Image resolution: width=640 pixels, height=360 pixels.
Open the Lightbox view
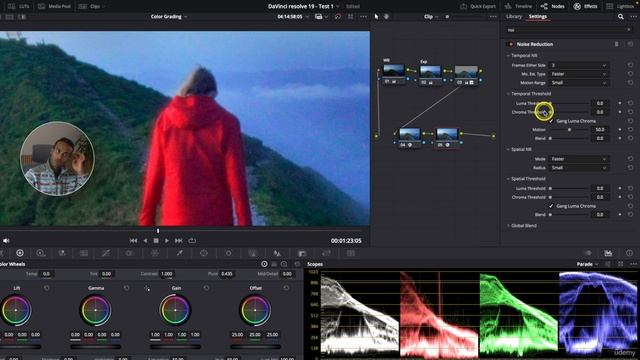[621, 6]
